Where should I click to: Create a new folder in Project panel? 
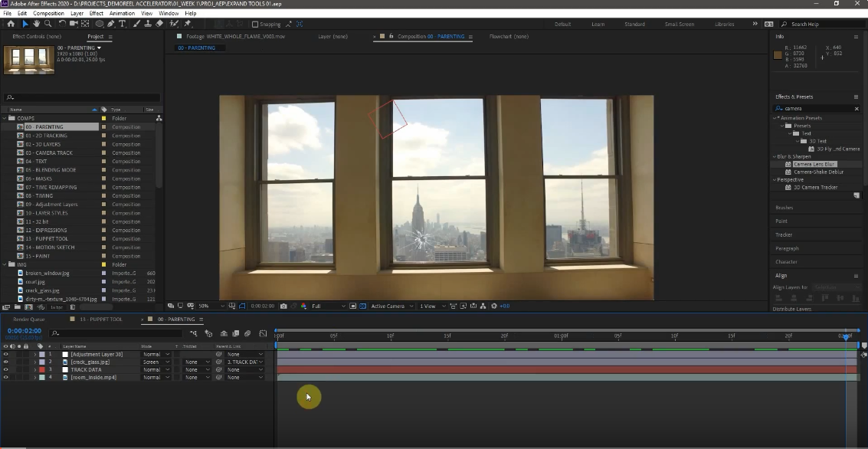click(x=18, y=307)
